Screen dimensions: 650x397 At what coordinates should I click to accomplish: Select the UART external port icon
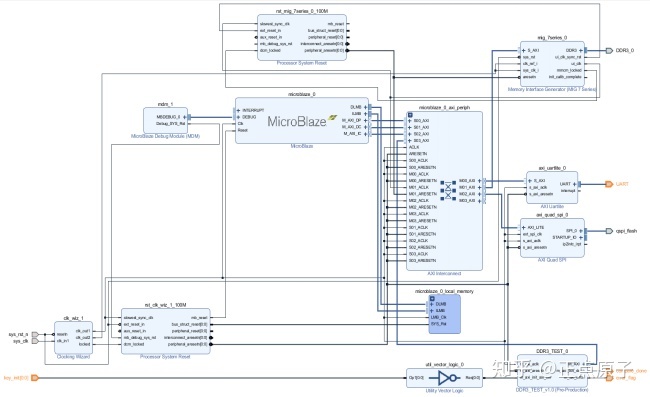tap(609, 184)
